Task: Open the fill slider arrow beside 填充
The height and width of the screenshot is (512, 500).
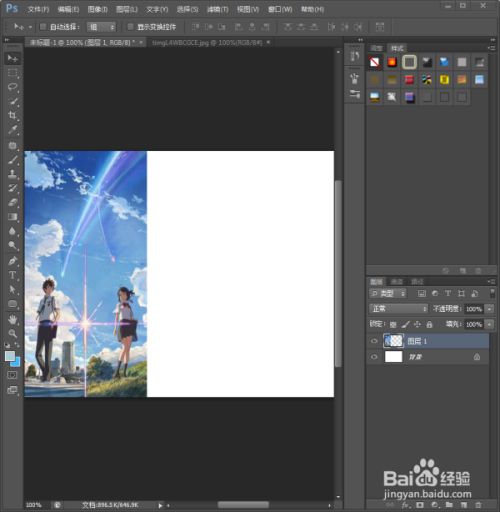Action: click(489, 324)
